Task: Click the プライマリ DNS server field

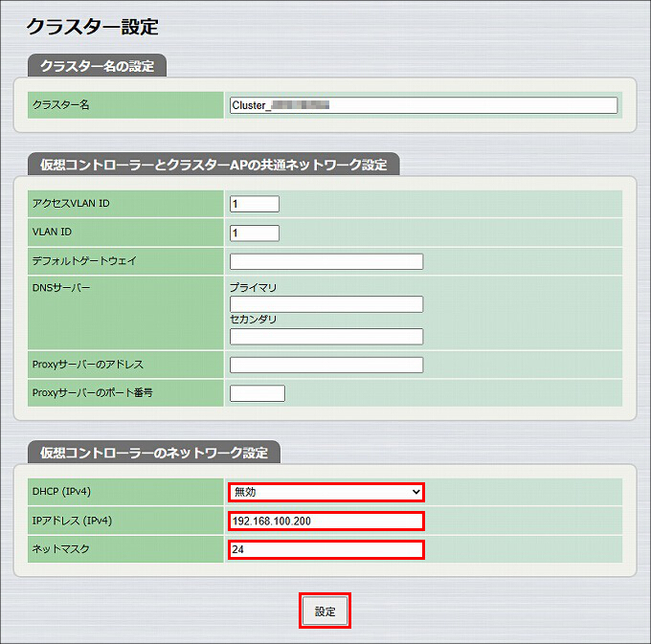Action: pos(326,304)
